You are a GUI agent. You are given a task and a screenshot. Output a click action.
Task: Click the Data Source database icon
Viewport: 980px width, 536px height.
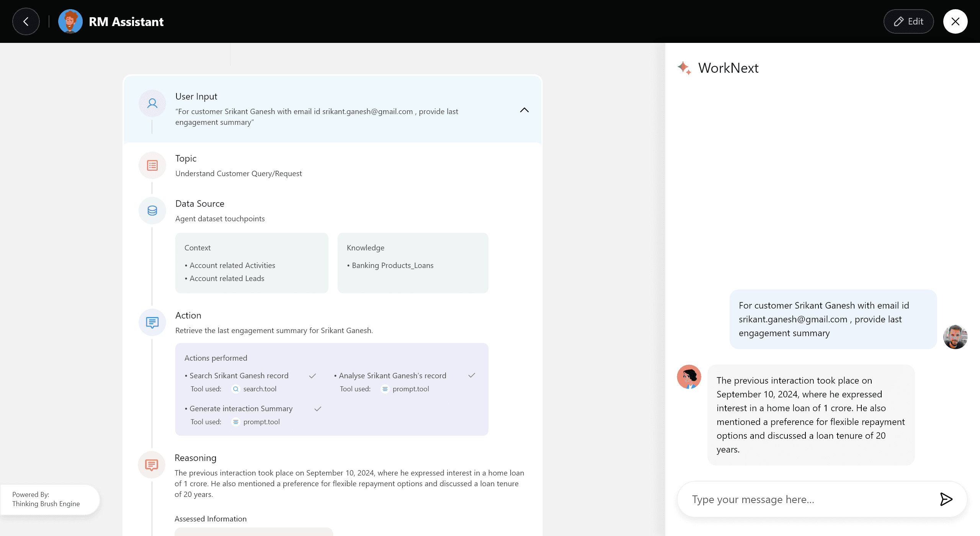(x=152, y=211)
